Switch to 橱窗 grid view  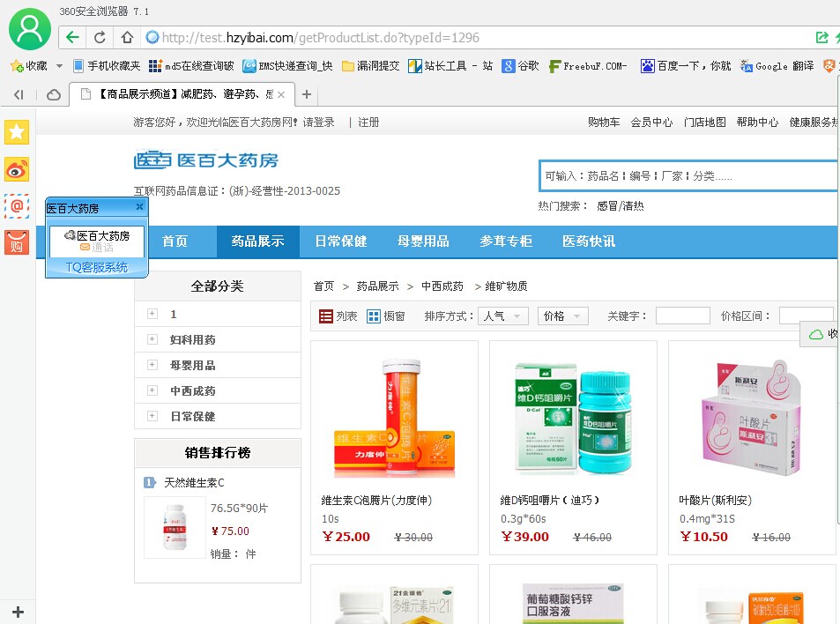point(386,316)
